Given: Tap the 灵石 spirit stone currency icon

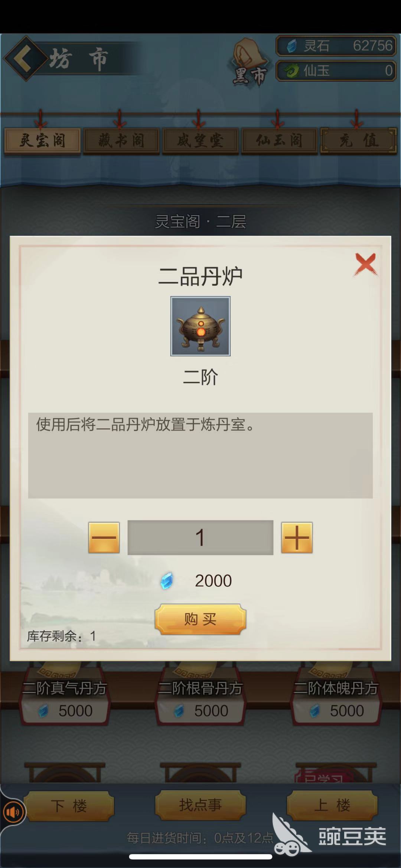Looking at the screenshot, I should coord(292,46).
